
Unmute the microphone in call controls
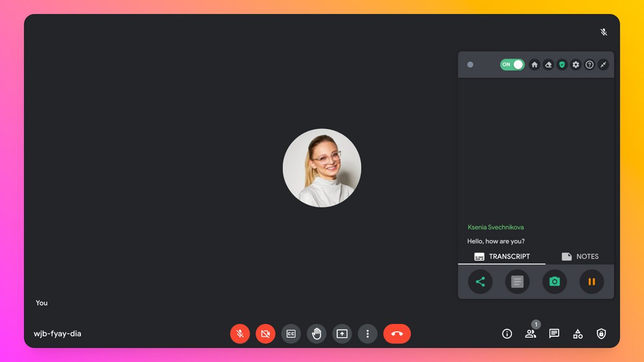point(240,334)
